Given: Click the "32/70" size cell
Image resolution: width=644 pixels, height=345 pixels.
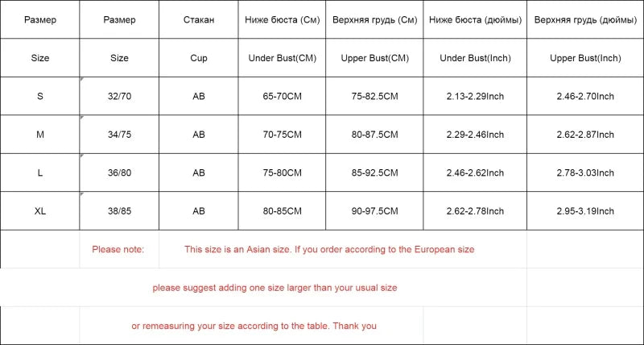Looking at the screenshot, I should tap(119, 97).
